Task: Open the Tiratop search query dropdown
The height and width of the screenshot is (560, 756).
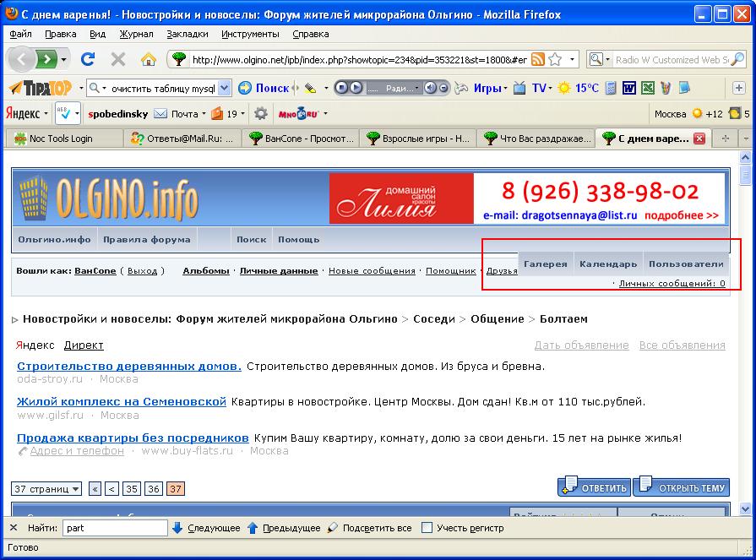Action: 224,88
